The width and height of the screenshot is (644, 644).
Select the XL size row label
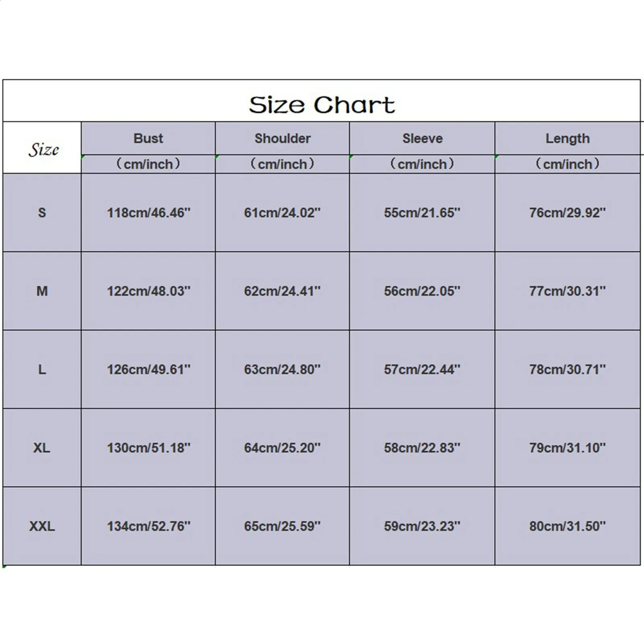[42, 448]
